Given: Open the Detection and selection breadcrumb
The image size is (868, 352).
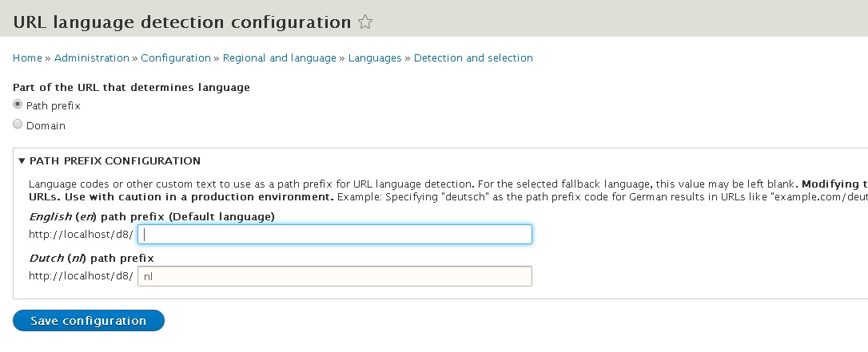Looking at the screenshot, I should point(473,58).
